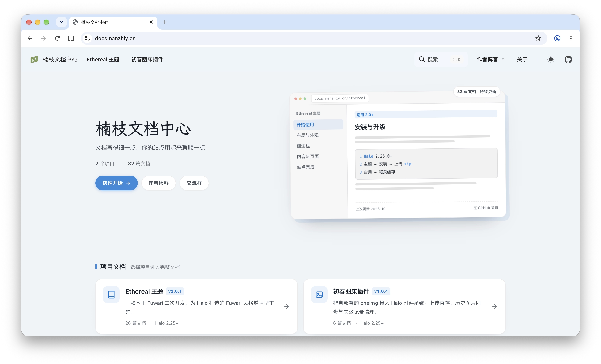Click 开始使用 in the preview mockup

coord(318,124)
